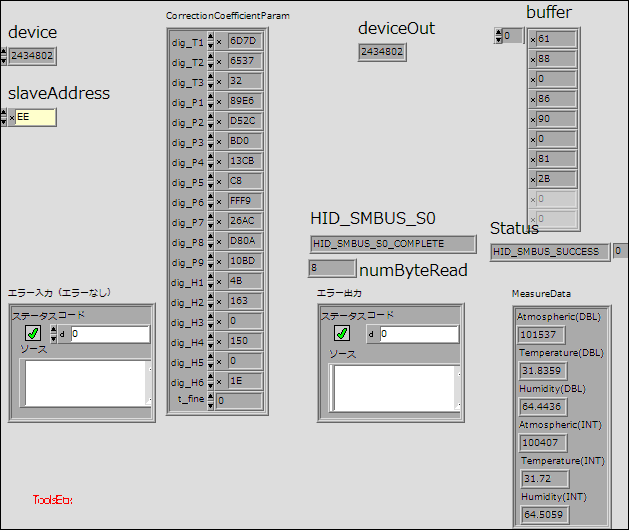Open the radix x icon beside dig_P2
629x530 pixels.
(x=219, y=122)
